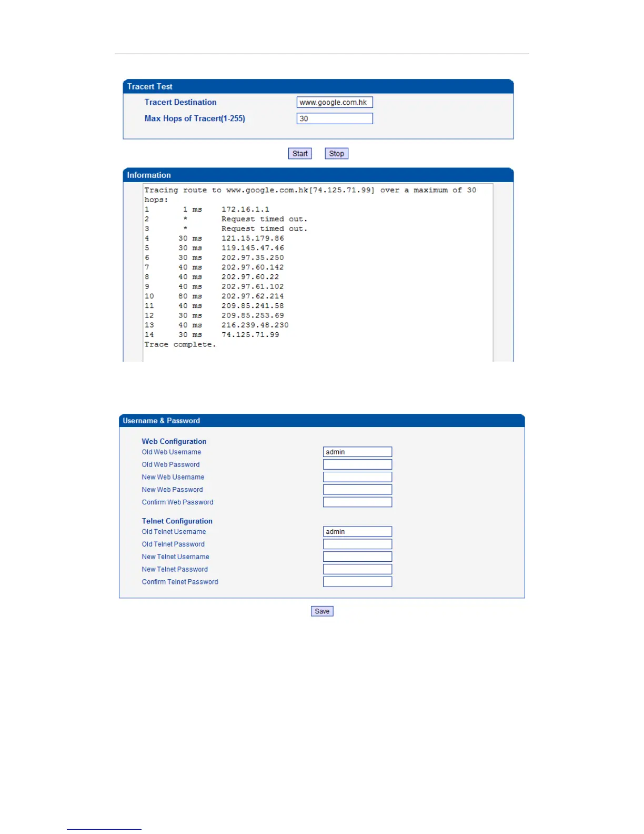The image size is (644, 834).
Task: Click the Information panel header
Action: pyautogui.click(x=318, y=175)
